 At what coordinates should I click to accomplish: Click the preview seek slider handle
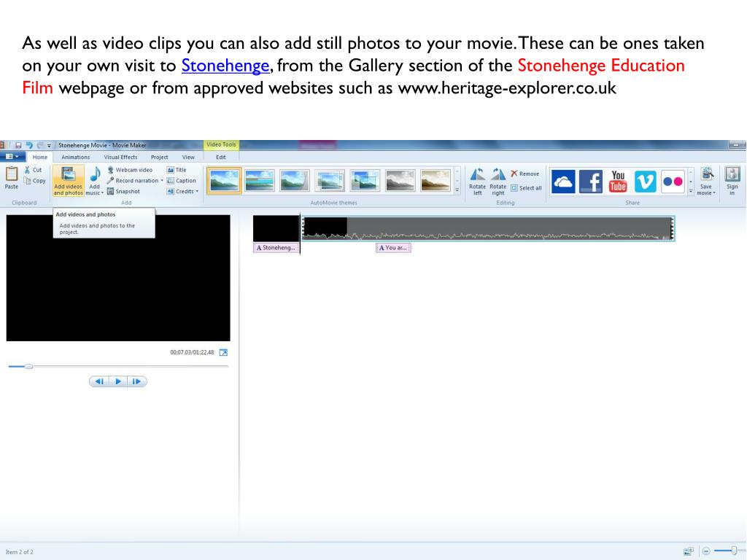tap(28, 366)
